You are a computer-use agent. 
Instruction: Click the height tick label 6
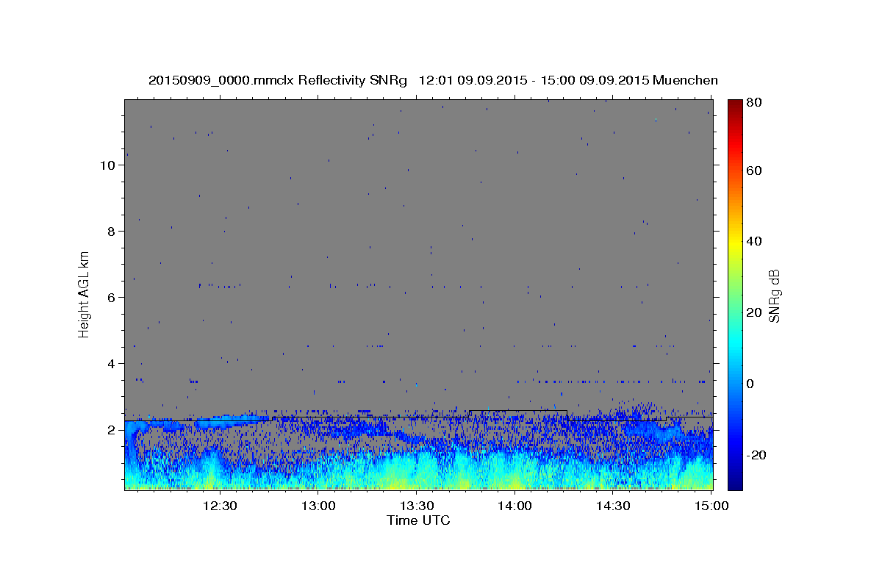pyautogui.click(x=111, y=298)
